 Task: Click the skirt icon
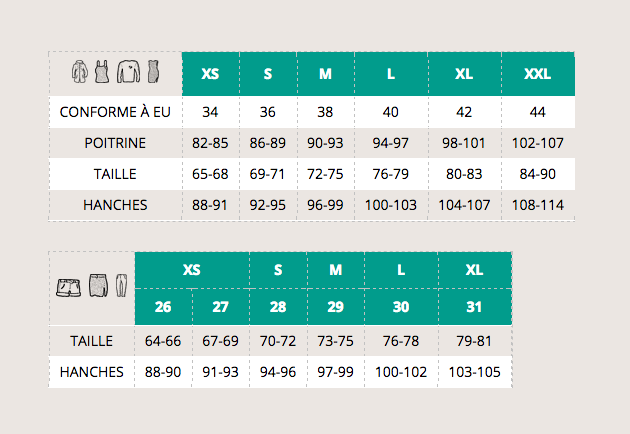(98, 286)
